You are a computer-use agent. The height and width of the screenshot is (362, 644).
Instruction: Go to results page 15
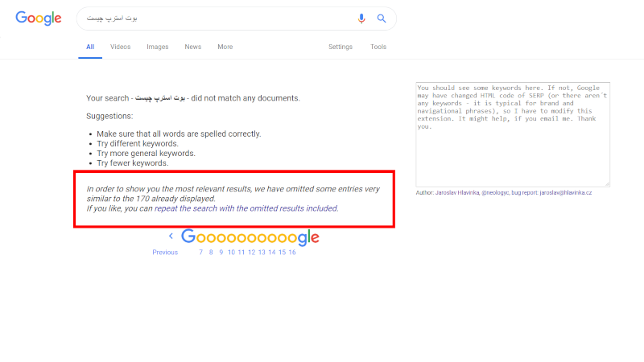point(282,253)
